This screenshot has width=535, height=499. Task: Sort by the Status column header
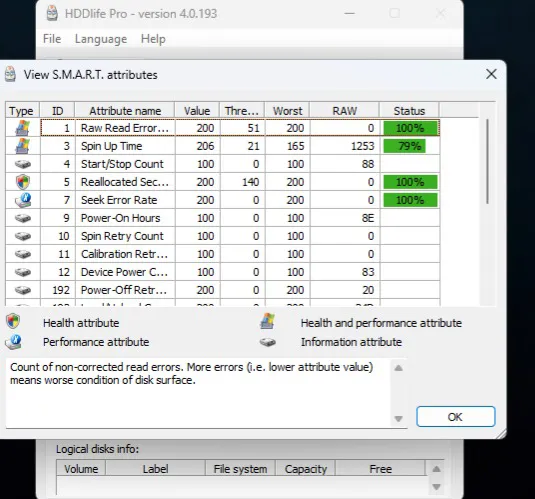(x=409, y=111)
